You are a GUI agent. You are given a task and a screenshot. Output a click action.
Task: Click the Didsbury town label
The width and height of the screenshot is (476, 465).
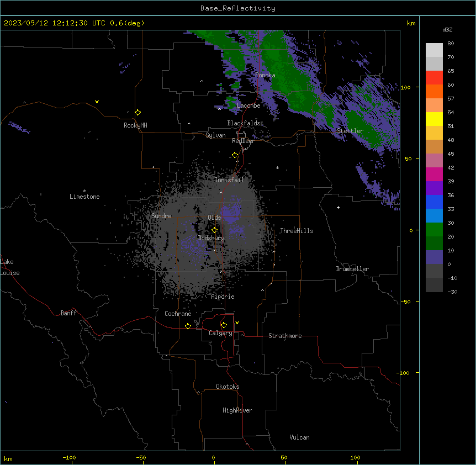click(211, 238)
